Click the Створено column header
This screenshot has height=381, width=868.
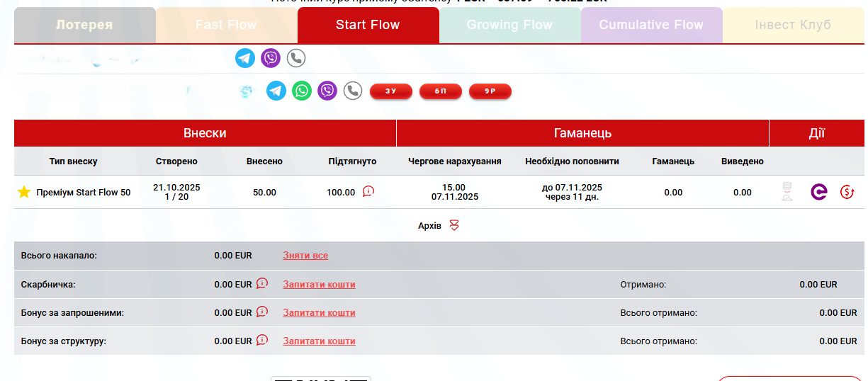176,161
